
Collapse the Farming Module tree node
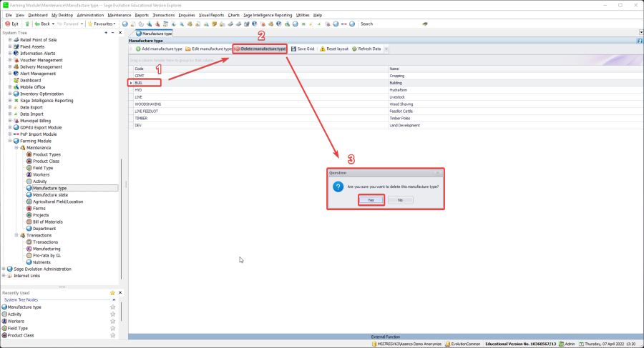pos(10,141)
